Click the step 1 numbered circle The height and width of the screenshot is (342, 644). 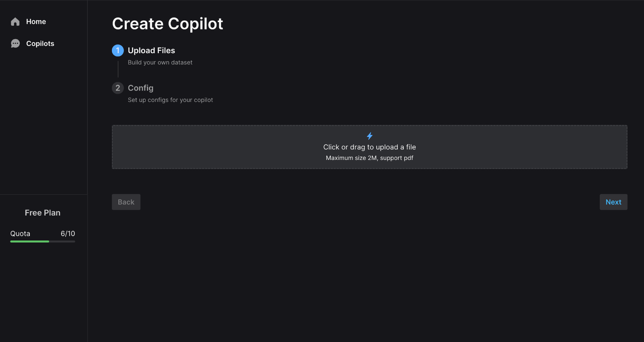(x=118, y=51)
